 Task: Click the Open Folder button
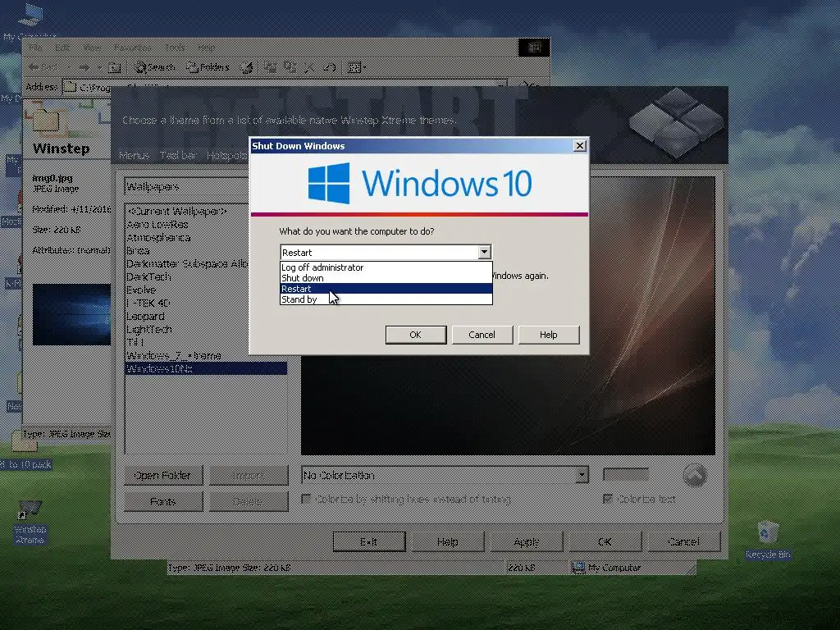coord(163,475)
